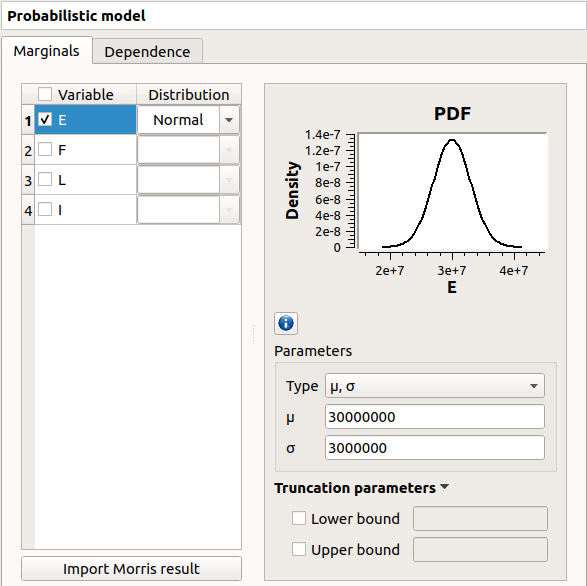The image size is (587, 586).
Task: Click the blue info icon button
Action: tap(286, 323)
